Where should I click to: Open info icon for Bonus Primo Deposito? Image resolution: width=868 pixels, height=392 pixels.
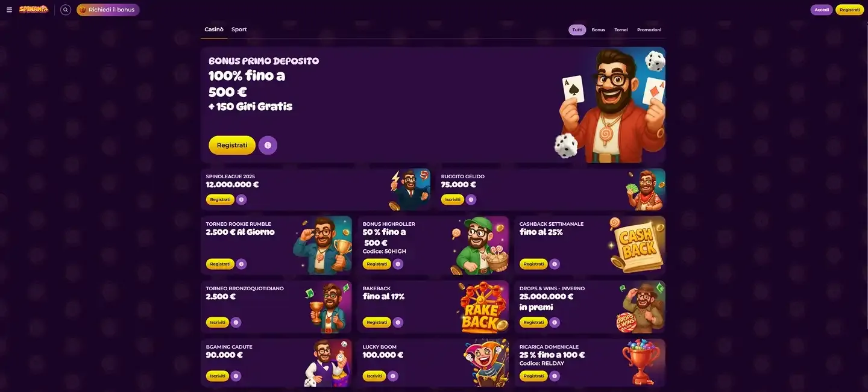pyautogui.click(x=268, y=145)
